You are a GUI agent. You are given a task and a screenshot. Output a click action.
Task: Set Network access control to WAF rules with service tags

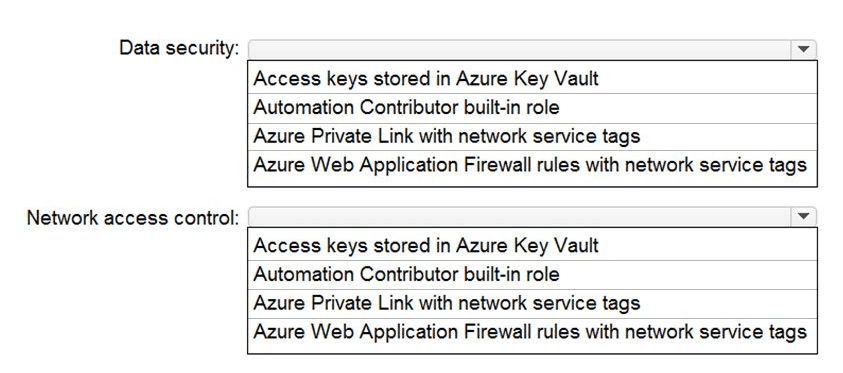click(532, 332)
